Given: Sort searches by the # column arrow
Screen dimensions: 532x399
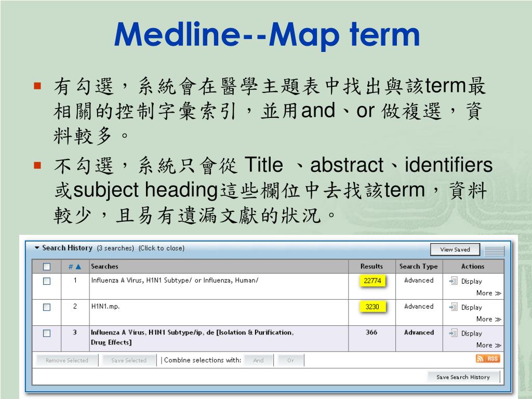Looking at the screenshot, I should (78, 267).
